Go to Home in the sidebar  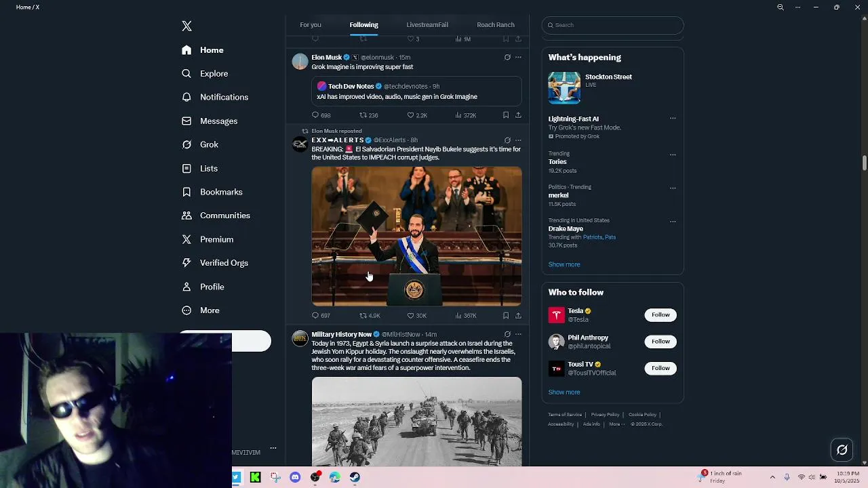[203, 50]
